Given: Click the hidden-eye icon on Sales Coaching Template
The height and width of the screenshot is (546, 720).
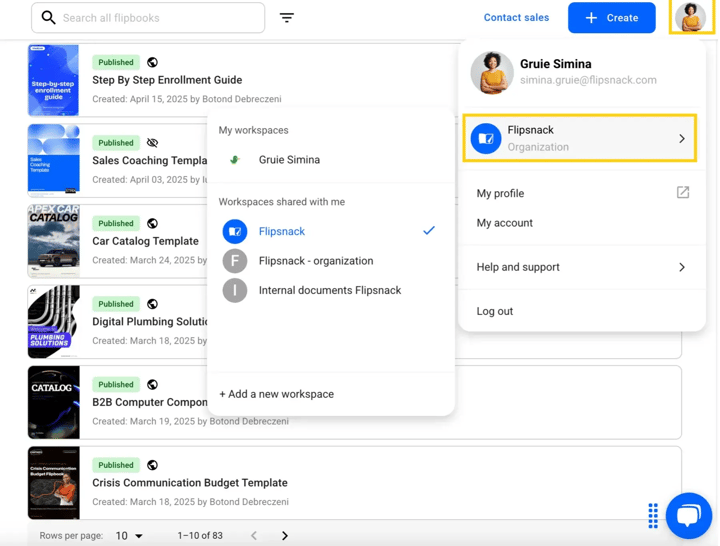Looking at the screenshot, I should 152,143.
